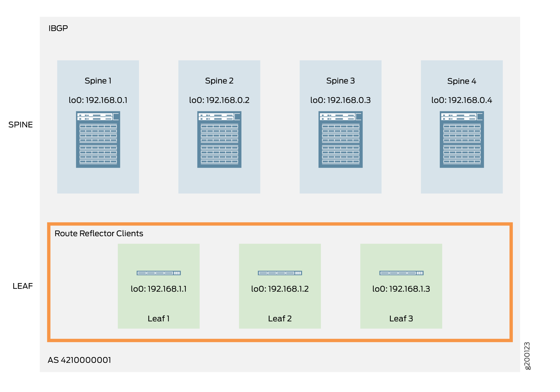Viewport: 560px width, 392px height.
Task: Click the AS 4210000001 label
Action: point(79,360)
